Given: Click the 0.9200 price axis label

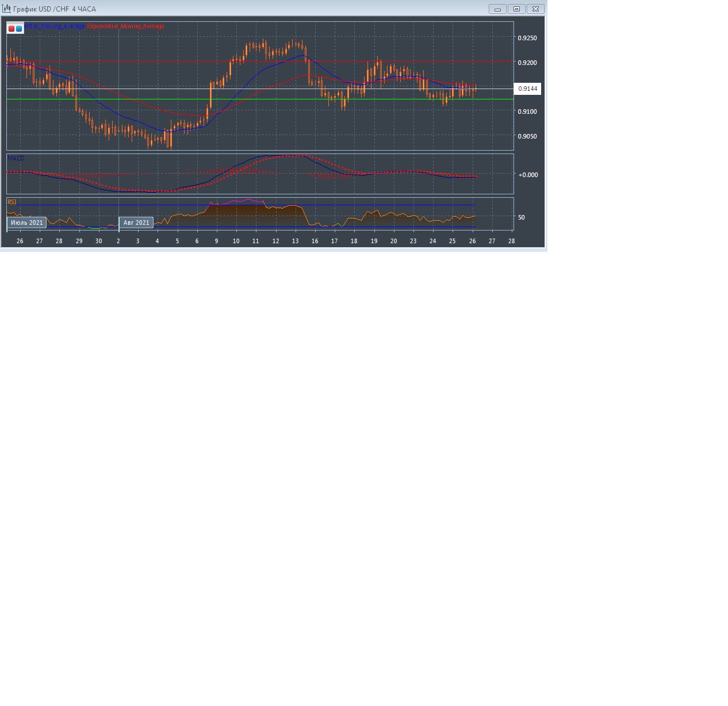Looking at the screenshot, I should click(527, 63).
